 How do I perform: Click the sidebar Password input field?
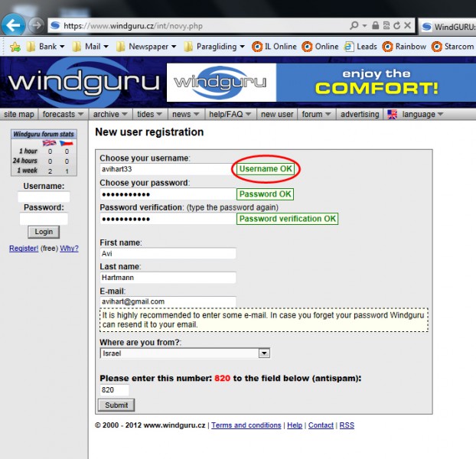point(44,219)
